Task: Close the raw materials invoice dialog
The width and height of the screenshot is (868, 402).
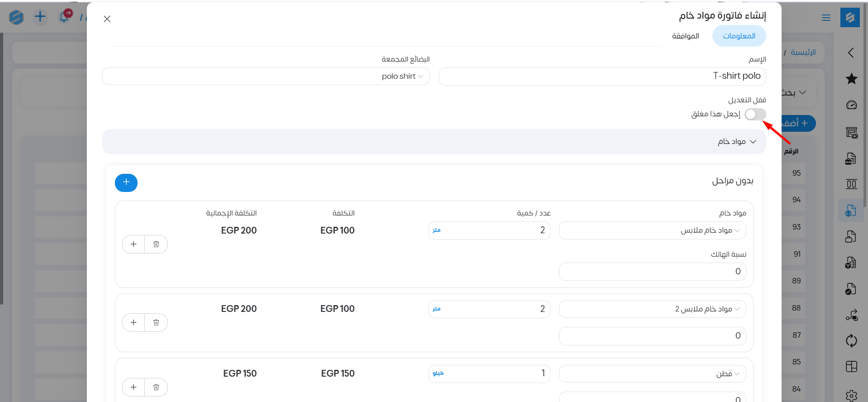Action: pyautogui.click(x=107, y=19)
